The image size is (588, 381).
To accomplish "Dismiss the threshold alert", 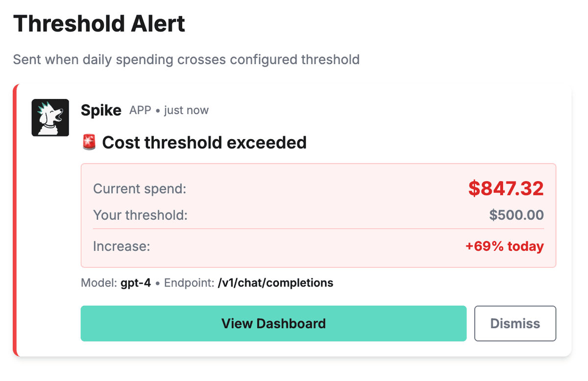I will point(515,323).
